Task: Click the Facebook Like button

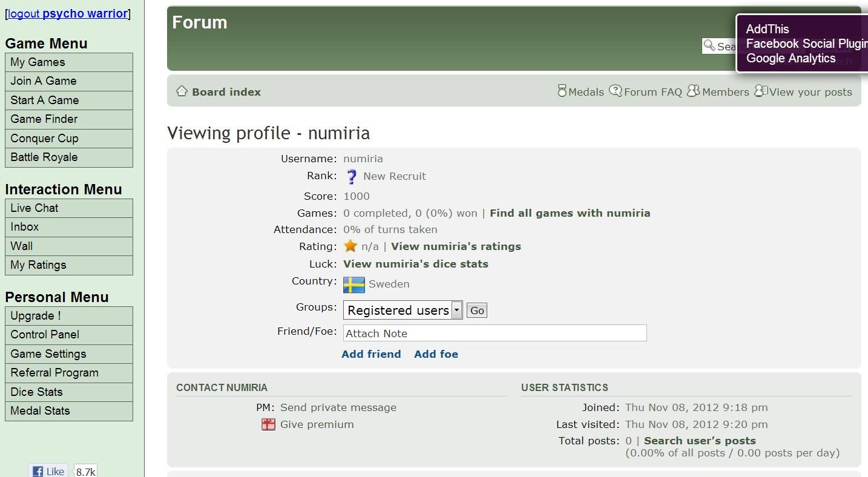Action: pos(48,471)
